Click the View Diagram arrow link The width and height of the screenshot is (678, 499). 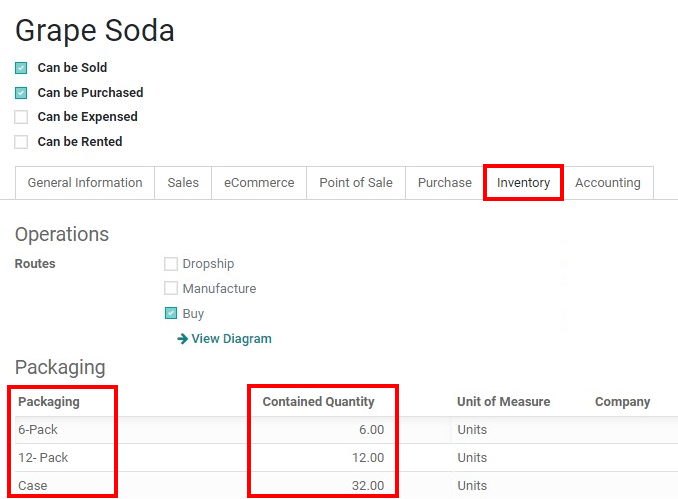(224, 339)
